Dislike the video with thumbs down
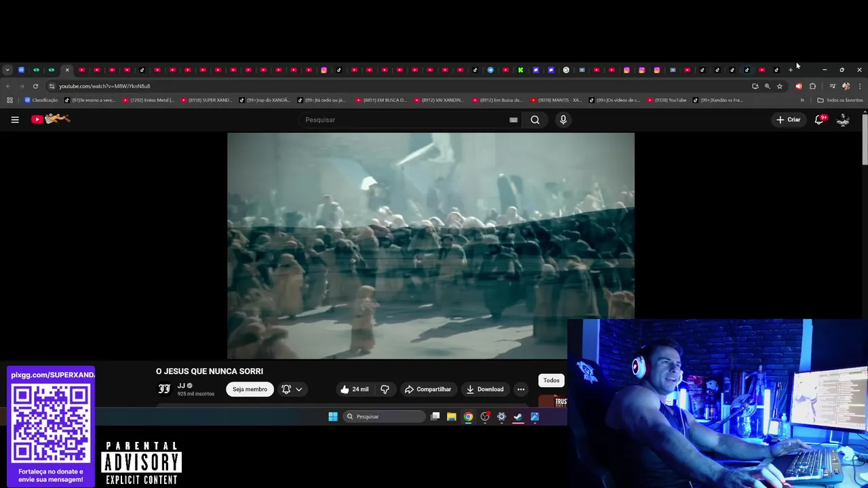This screenshot has height=488, width=868. [384, 389]
